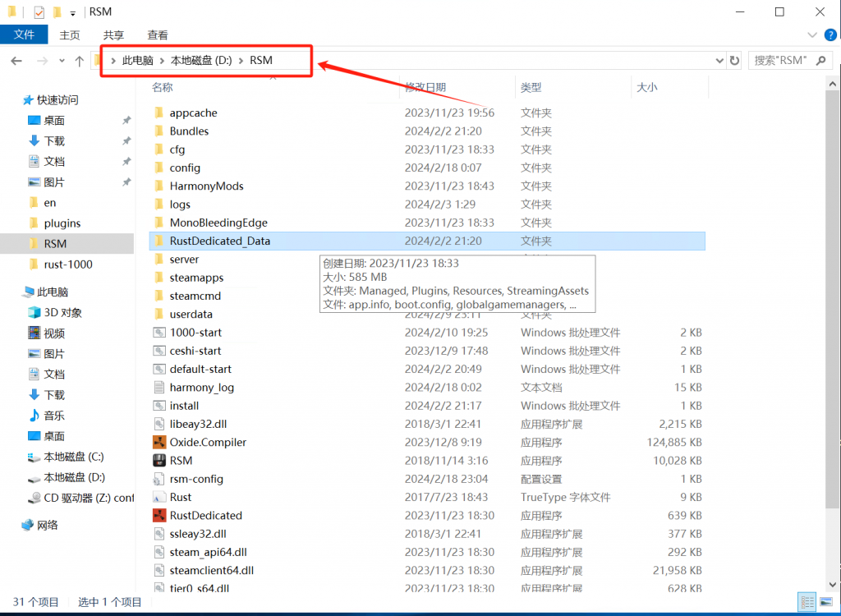The width and height of the screenshot is (841, 616).
Task: Sort files by the 修改日期 column header
Action: point(425,87)
